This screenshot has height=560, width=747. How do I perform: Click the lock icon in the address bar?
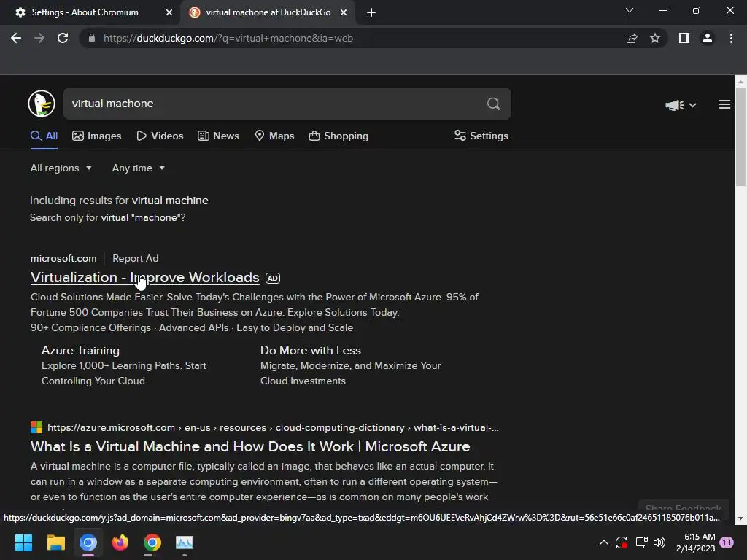[92, 38]
